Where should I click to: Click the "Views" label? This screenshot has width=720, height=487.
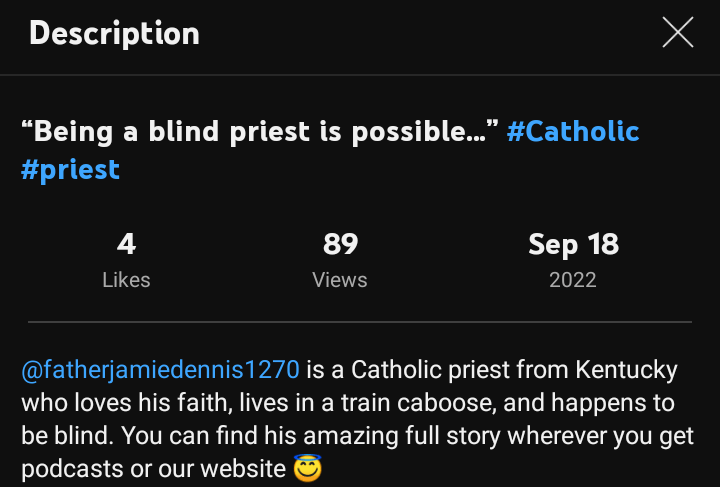pos(340,280)
